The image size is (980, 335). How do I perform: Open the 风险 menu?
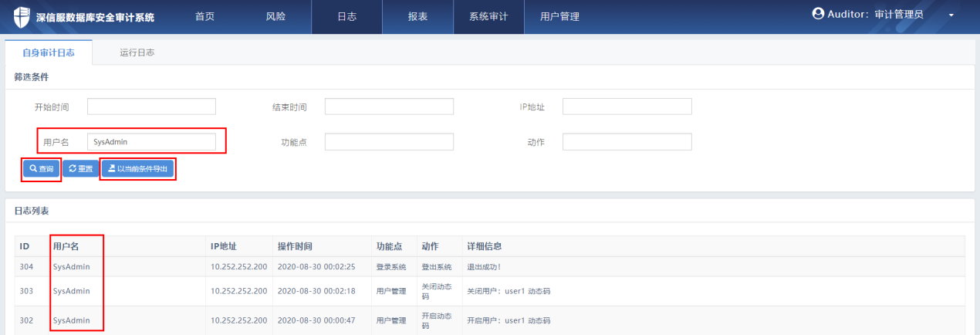click(275, 16)
